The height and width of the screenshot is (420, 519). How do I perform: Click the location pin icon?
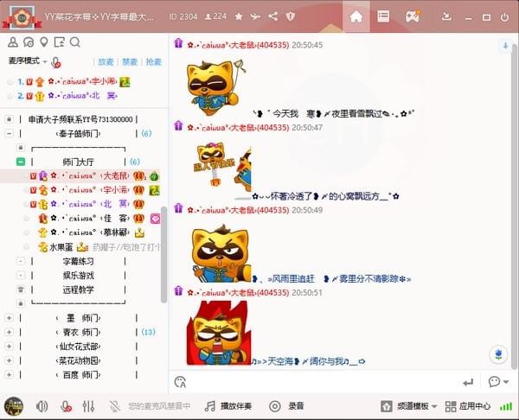[x=44, y=42]
